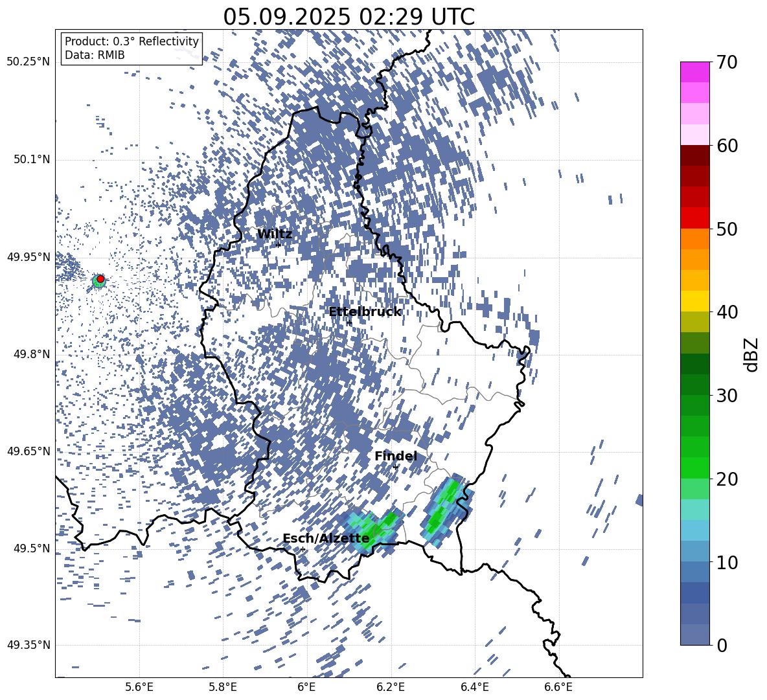Click the 50.1°N latitude label
This screenshot has width=767, height=700.
click(31, 159)
